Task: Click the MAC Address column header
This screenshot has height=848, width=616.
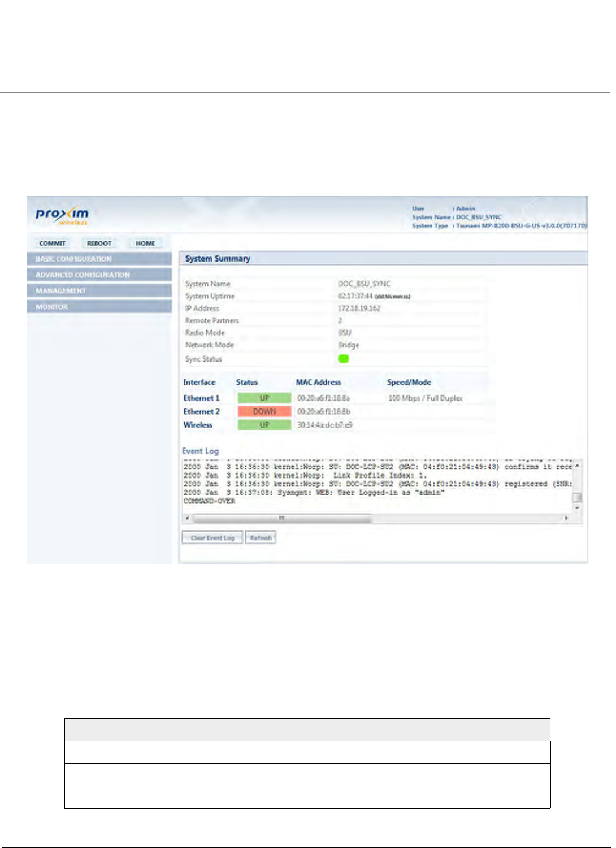Action: click(318, 382)
